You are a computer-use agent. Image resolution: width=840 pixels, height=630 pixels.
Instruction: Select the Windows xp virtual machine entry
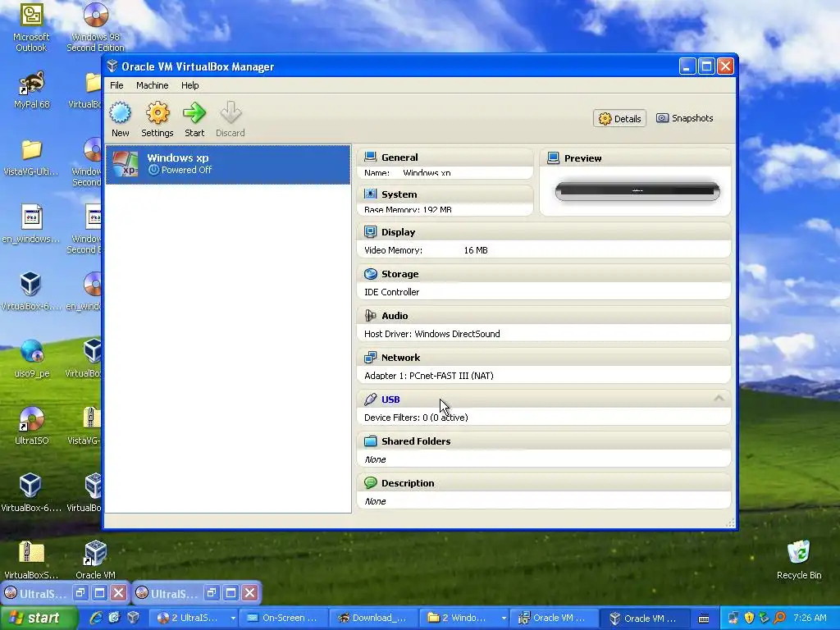[228, 164]
